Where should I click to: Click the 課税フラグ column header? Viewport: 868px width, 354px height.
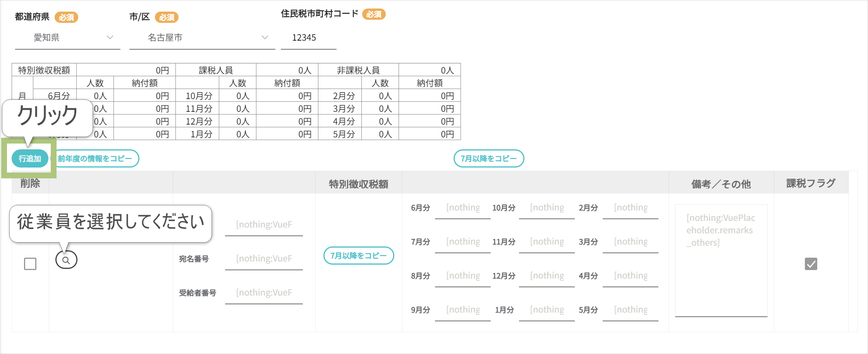point(811,183)
